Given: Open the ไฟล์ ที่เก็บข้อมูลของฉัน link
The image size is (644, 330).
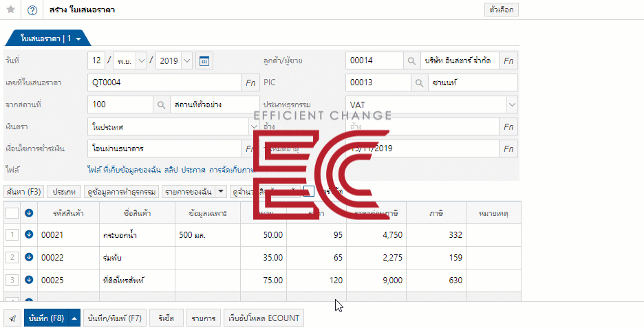Looking at the screenshot, I should click(125, 170).
